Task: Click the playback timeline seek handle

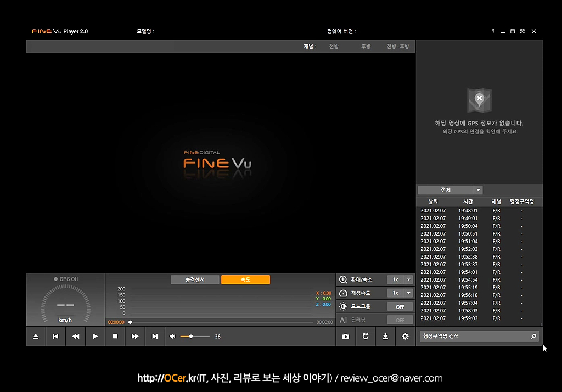Action: pyautogui.click(x=130, y=322)
